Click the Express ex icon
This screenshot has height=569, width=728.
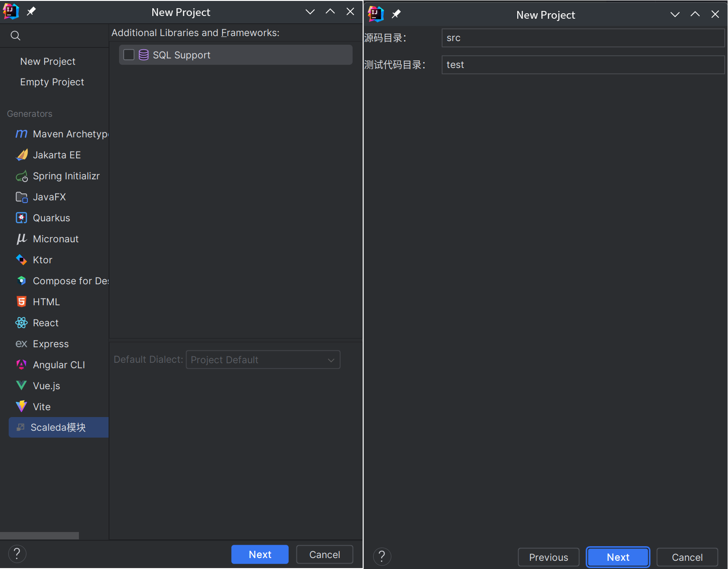[21, 344]
